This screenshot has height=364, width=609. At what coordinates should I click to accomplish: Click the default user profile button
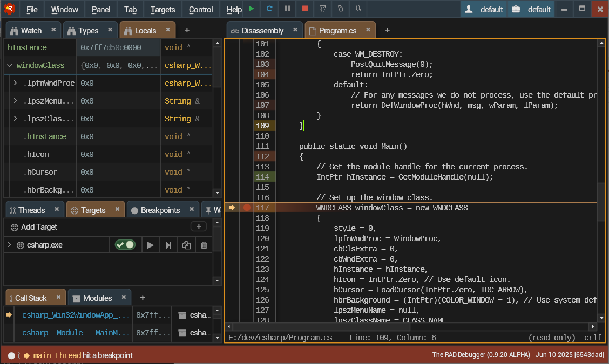tap(484, 9)
